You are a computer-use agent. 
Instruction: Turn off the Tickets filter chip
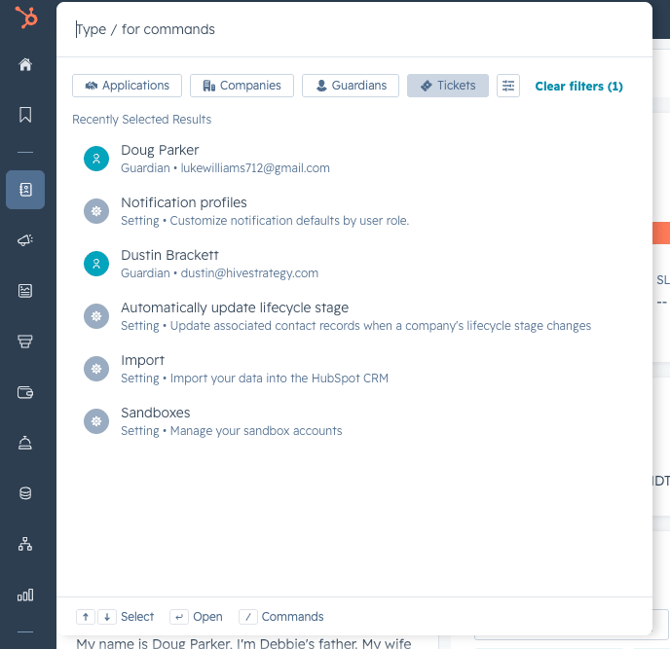coord(448,85)
